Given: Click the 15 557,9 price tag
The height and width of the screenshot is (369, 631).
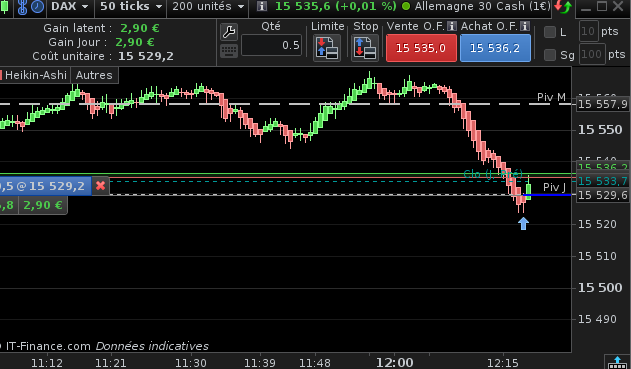Looking at the screenshot, I should point(602,104).
